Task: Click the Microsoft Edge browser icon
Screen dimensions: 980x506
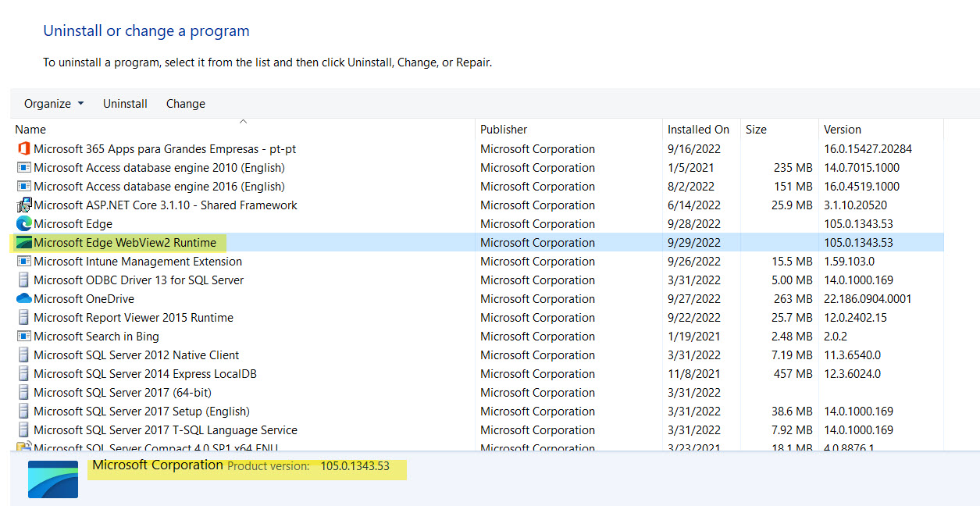Action: point(23,224)
